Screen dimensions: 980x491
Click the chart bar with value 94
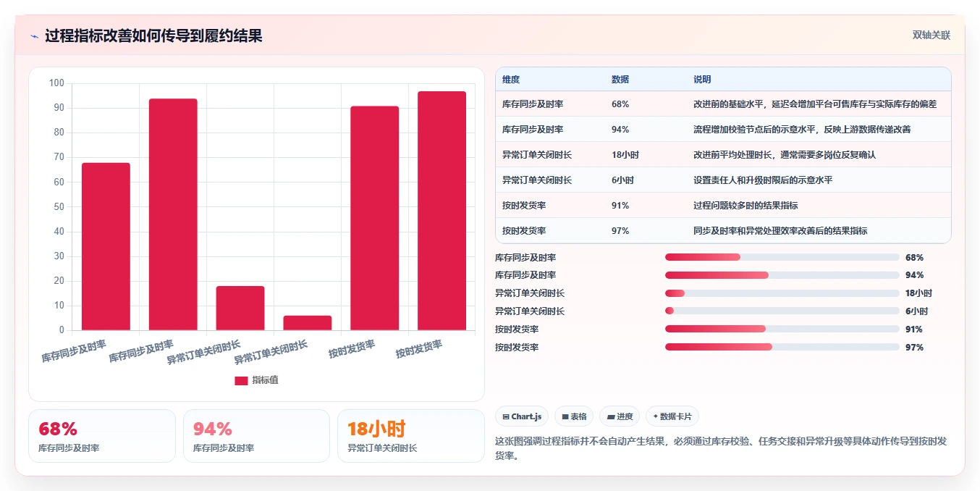(173, 214)
